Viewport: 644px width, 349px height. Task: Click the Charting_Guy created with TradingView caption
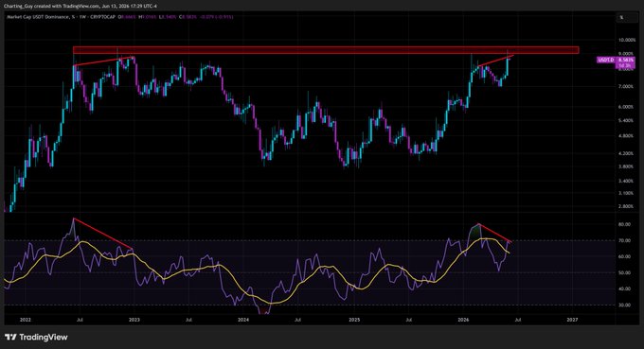pyautogui.click(x=80, y=7)
